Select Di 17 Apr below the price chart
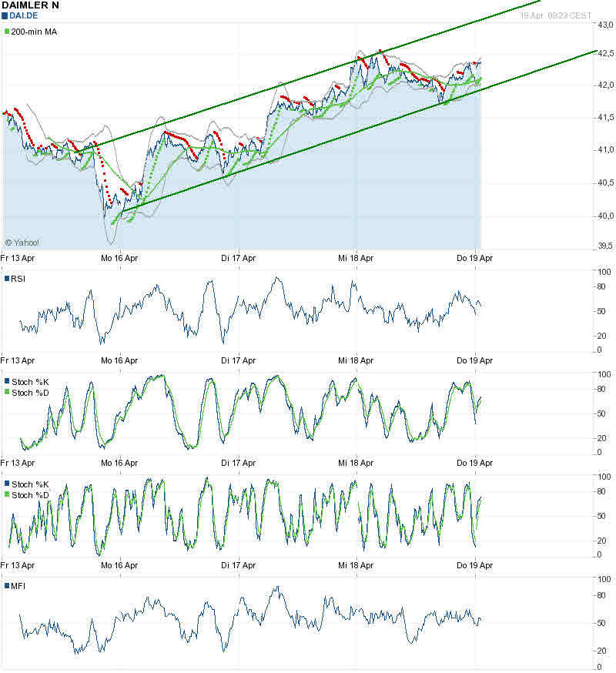616x673 pixels. pos(238,259)
